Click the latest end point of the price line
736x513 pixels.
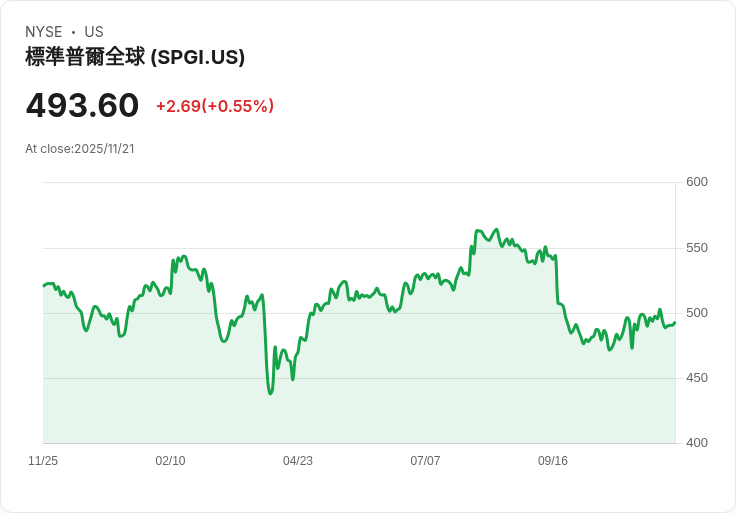(675, 322)
